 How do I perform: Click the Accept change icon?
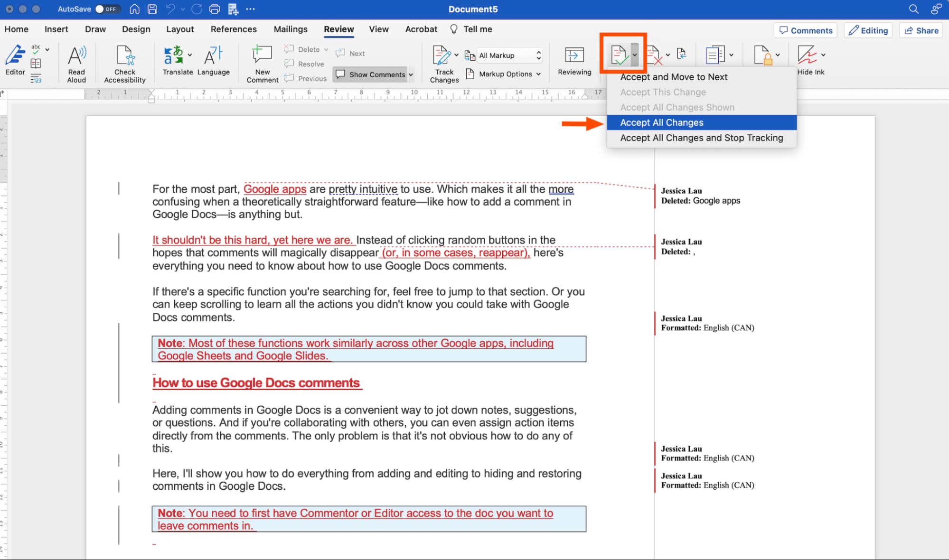[619, 56]
